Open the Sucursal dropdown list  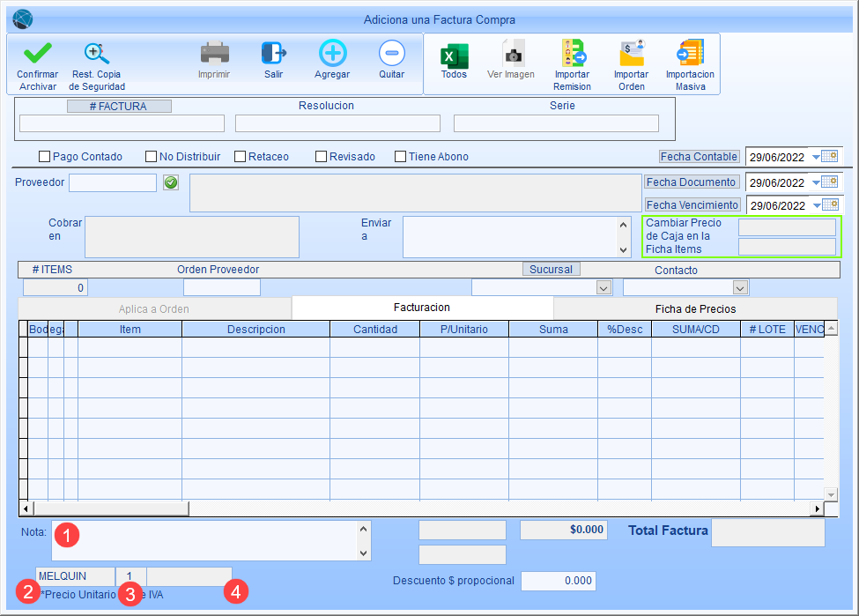[x=604, y=287]
